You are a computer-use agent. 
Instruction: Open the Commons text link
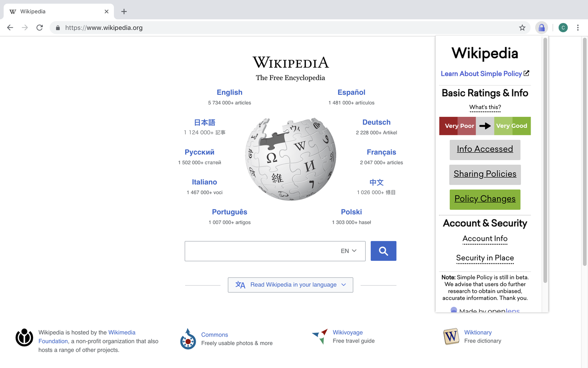[215, 335]
